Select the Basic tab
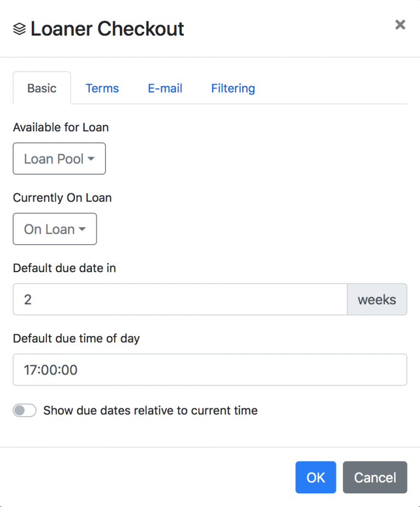Screen dimensions: 420x507 point(42,88)
